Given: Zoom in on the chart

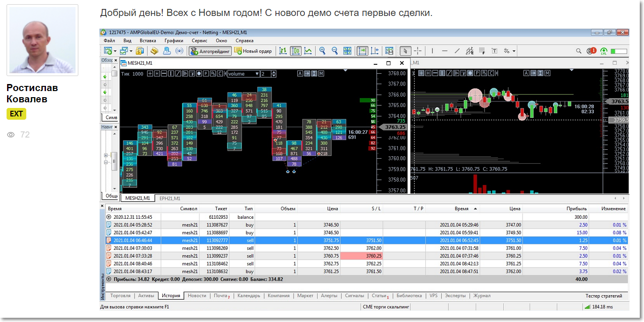Looking at the screenshot, I should [x=322, y=51].
